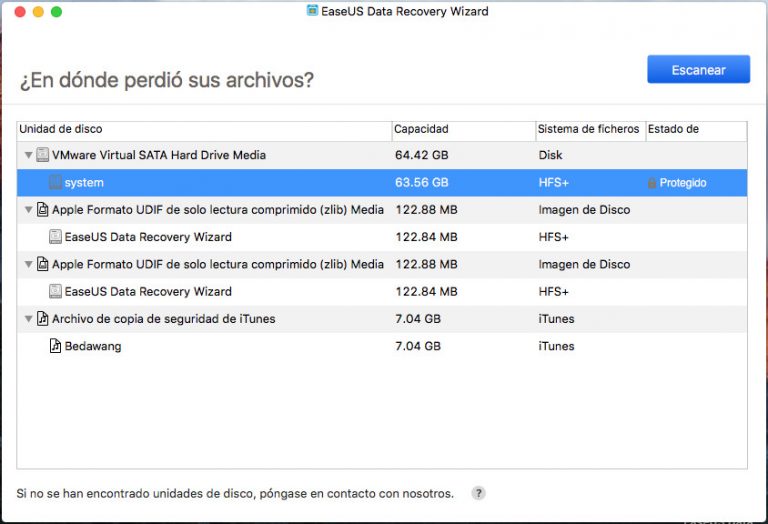768x524 pixels.
Task: Click the 63.56 GB capacity value
Action: tap(422, 183)
